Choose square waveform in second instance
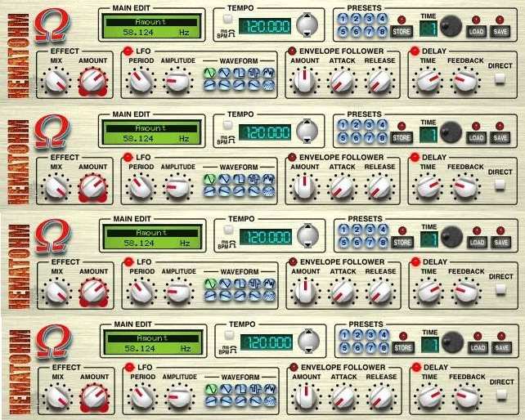The width and height of the screenshot is (525, 420). click(x=239, y=179)
